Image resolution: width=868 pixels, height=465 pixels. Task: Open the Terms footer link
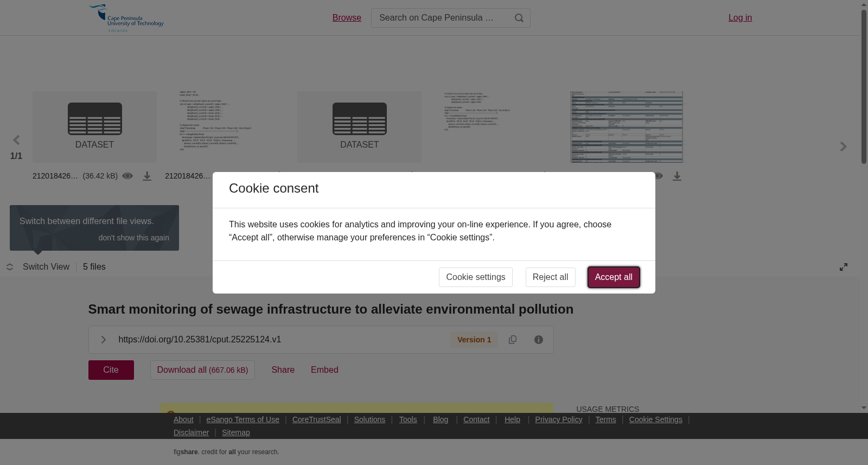coord(605,419)
